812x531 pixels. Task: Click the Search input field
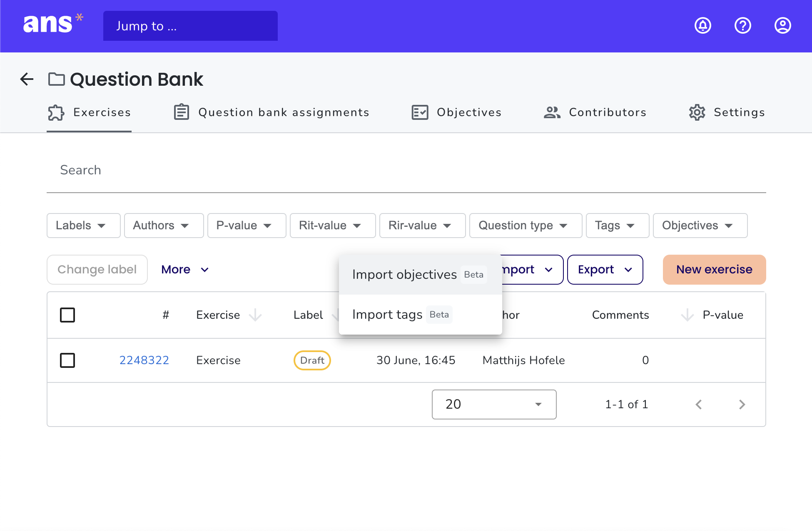[x=406, y=170]
